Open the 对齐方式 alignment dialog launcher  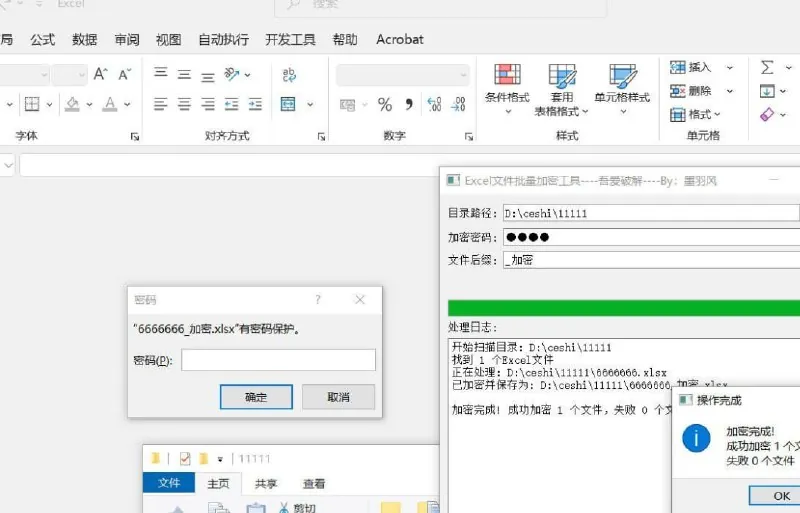321,136
